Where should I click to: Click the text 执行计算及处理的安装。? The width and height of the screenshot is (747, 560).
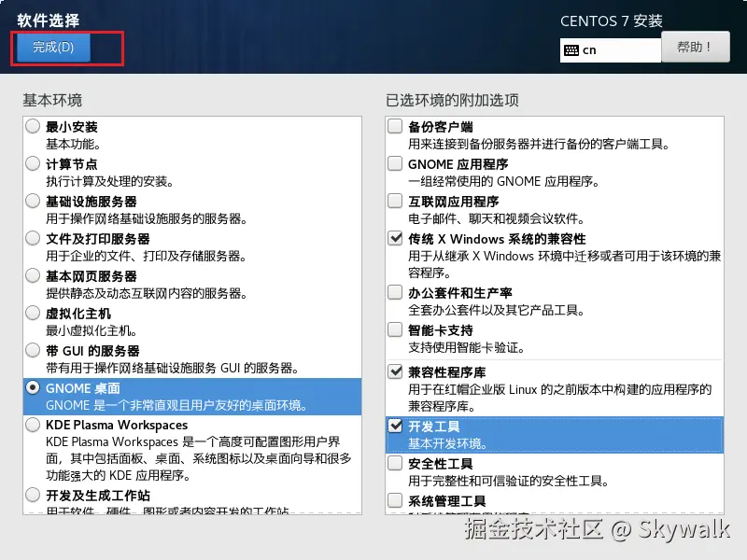(x=110, y=181)
